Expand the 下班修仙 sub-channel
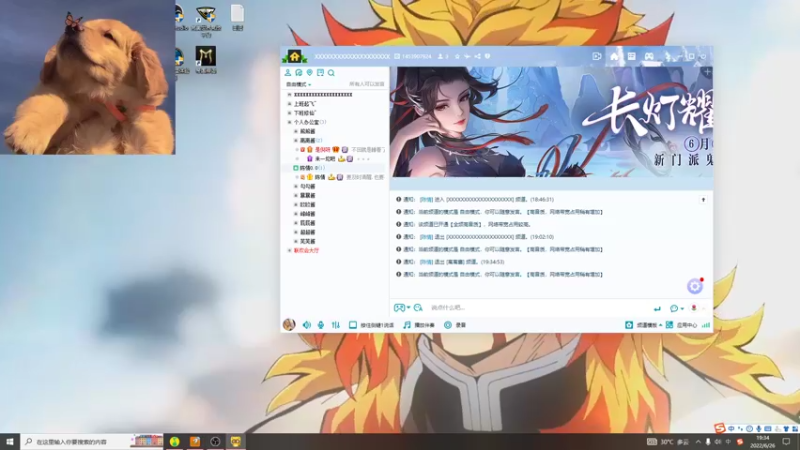This screenshot has width=800, height=450. pos(289,113)
